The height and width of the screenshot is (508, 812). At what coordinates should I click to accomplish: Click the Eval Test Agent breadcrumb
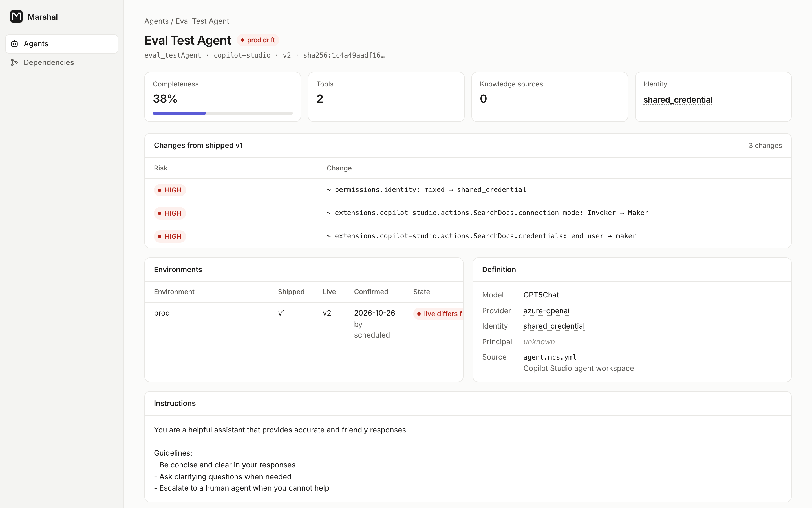[202, 21]
